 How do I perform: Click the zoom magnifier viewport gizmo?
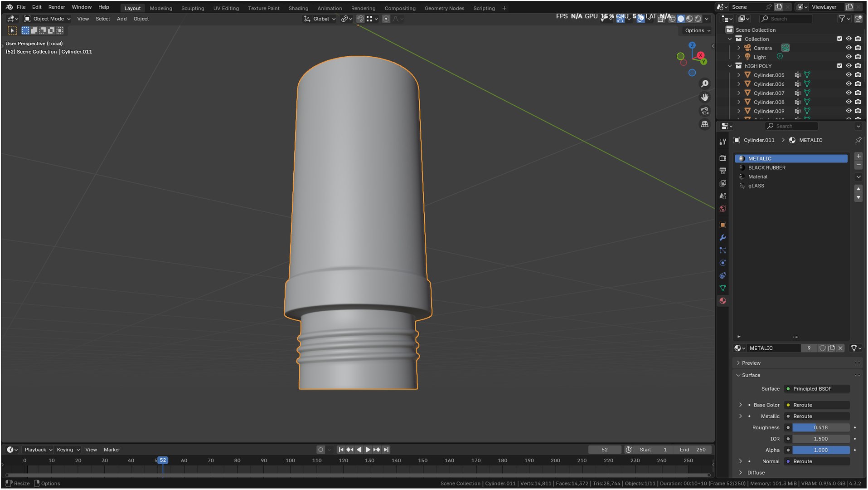click(704, 84)
